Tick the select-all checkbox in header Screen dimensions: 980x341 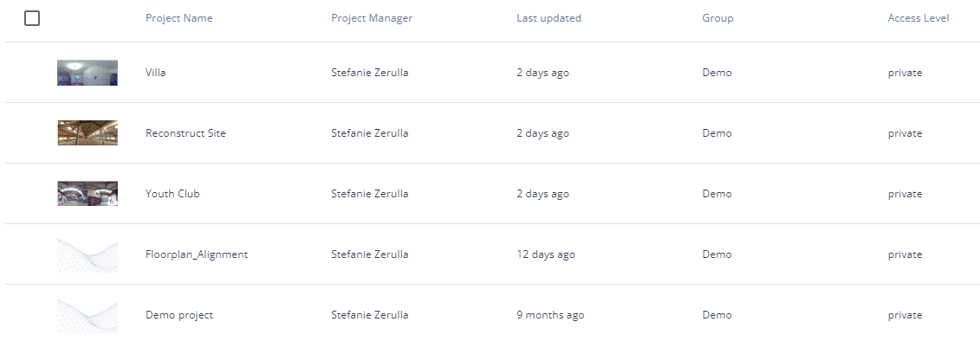click(x=32, y=18)
